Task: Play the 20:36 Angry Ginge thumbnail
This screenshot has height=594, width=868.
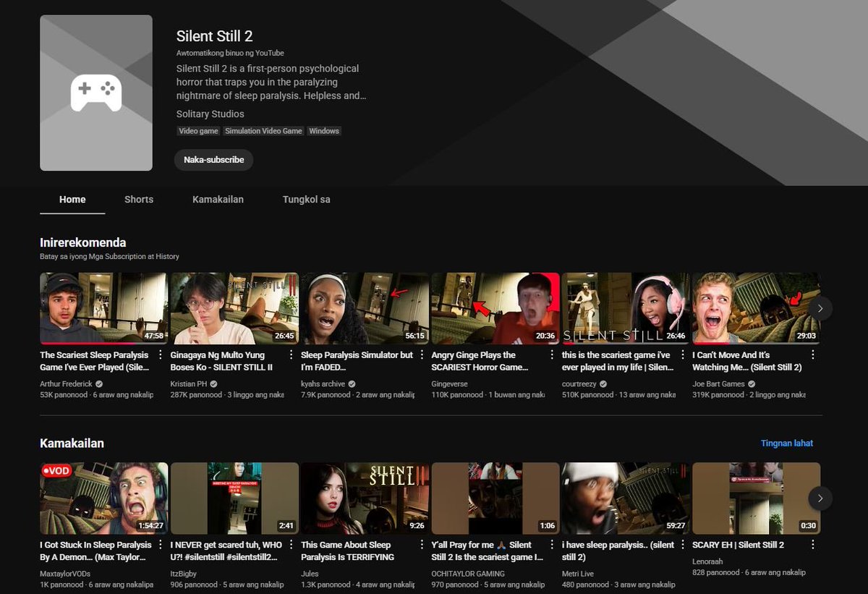Action: point(495,308)
